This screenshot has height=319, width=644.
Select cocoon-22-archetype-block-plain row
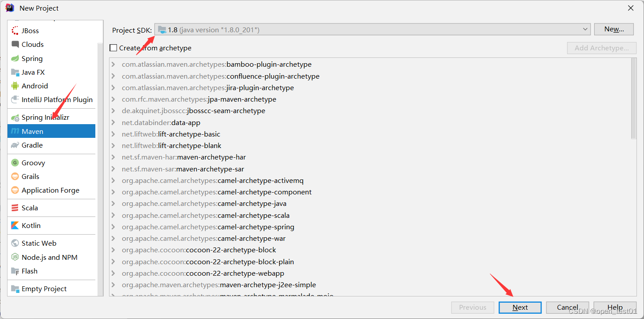coord(370,262)
